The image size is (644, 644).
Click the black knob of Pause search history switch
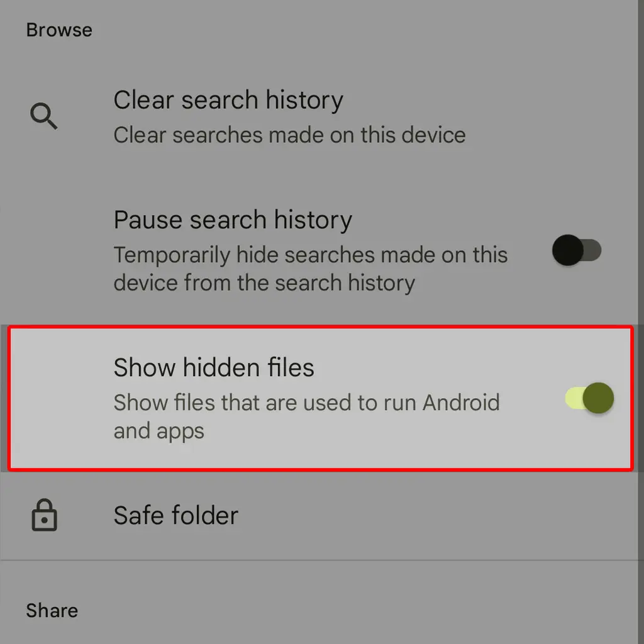(568, 250)
